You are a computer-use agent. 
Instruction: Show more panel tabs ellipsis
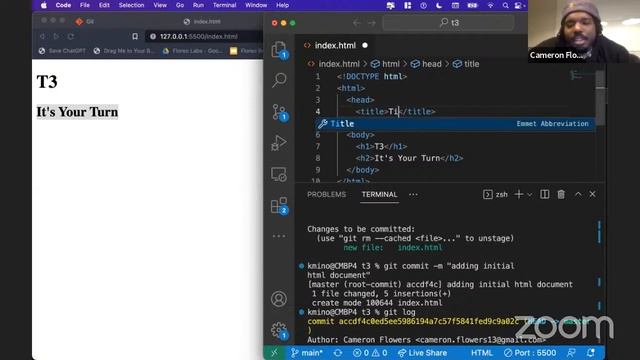pyautogui.click(x=413, y=195)
